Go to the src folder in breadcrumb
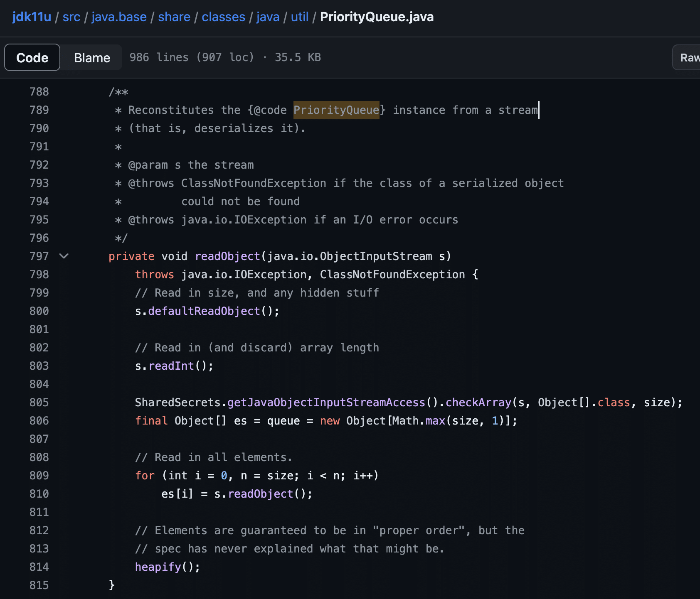 pyautogui.click(x=71, y=17)
